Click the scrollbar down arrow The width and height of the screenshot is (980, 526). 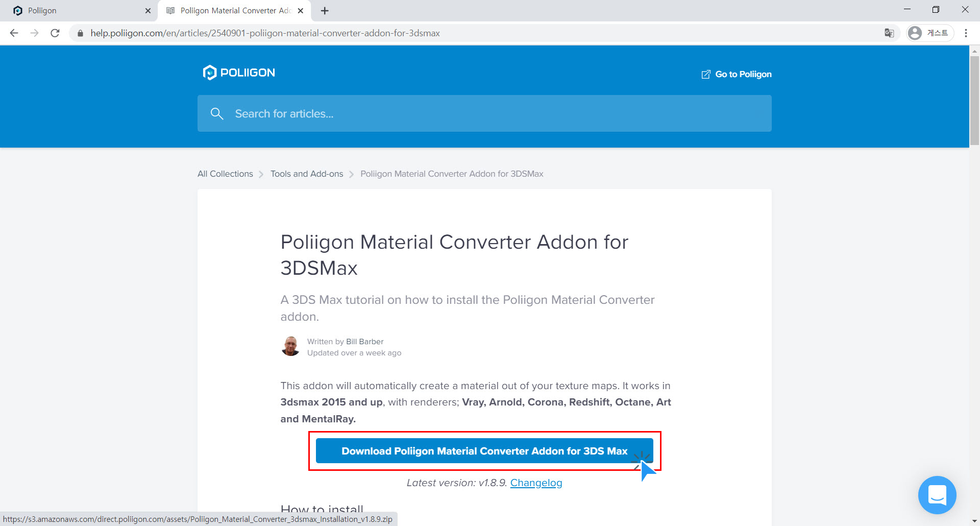(974, 521)
